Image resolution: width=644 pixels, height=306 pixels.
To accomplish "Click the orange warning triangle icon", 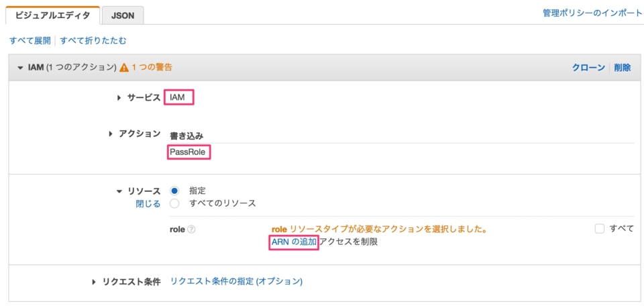I will (x=124, y=68).
